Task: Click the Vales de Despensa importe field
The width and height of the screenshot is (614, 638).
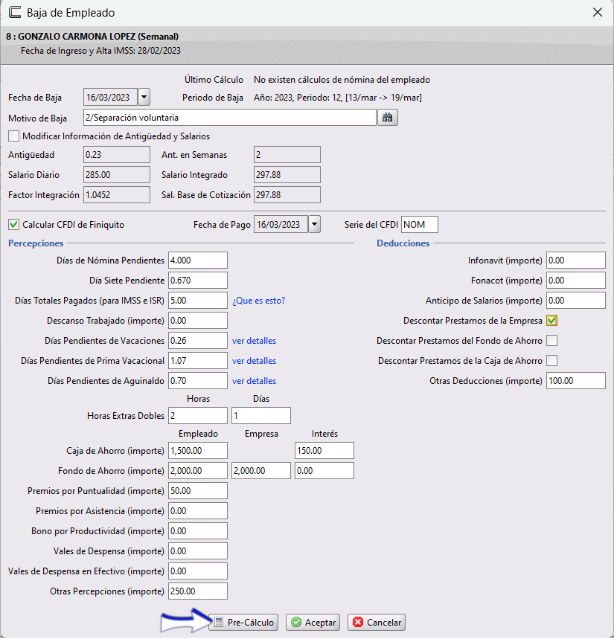Action: point(198,551)
